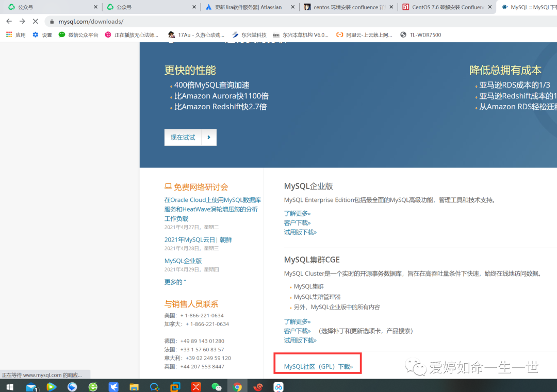Open the TL-WDR7500 bookmark

tap(421, 35)
